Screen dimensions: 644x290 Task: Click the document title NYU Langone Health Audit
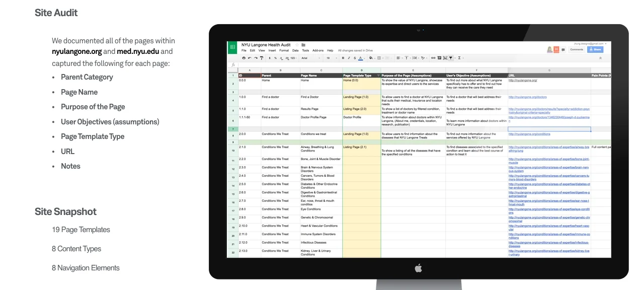(266, 45)
